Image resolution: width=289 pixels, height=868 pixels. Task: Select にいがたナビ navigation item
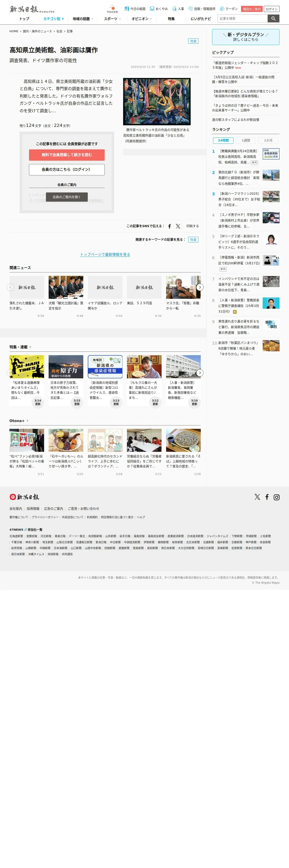pyautogui.click(x=201, y=19)
